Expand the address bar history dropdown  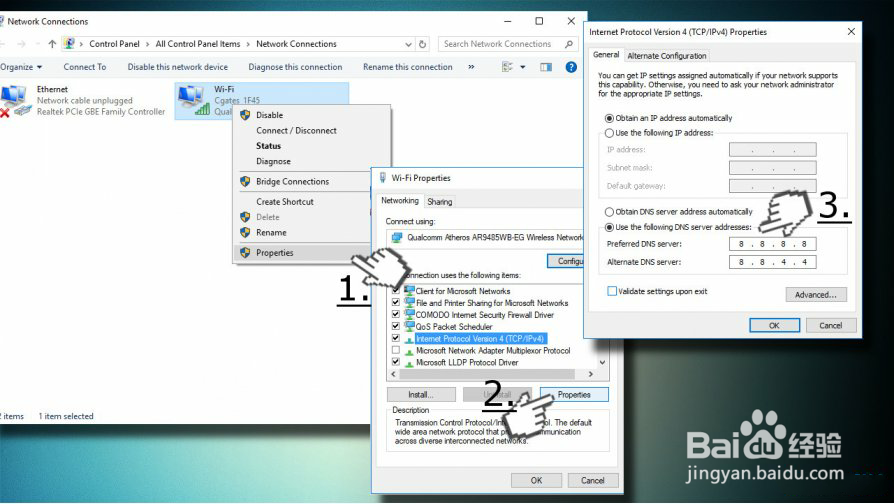point(408,44)
